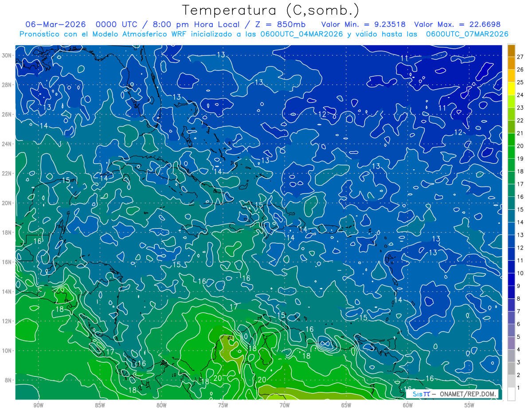The width and height of the screenshot is (532, 411).
Task: Click the yellow legend swatch between 24 and 25
Action: click(511, 89)
